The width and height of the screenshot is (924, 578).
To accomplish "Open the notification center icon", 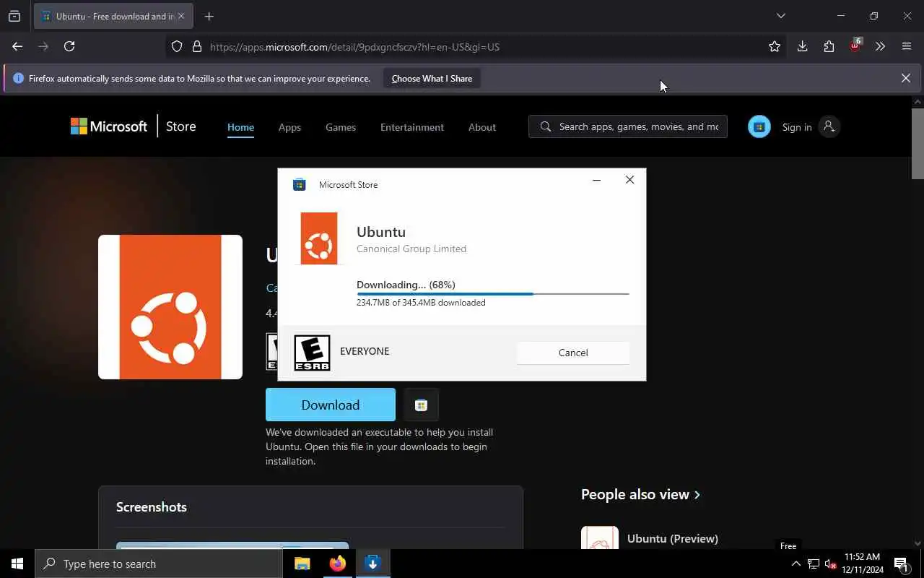I will (x=901, y=564).
